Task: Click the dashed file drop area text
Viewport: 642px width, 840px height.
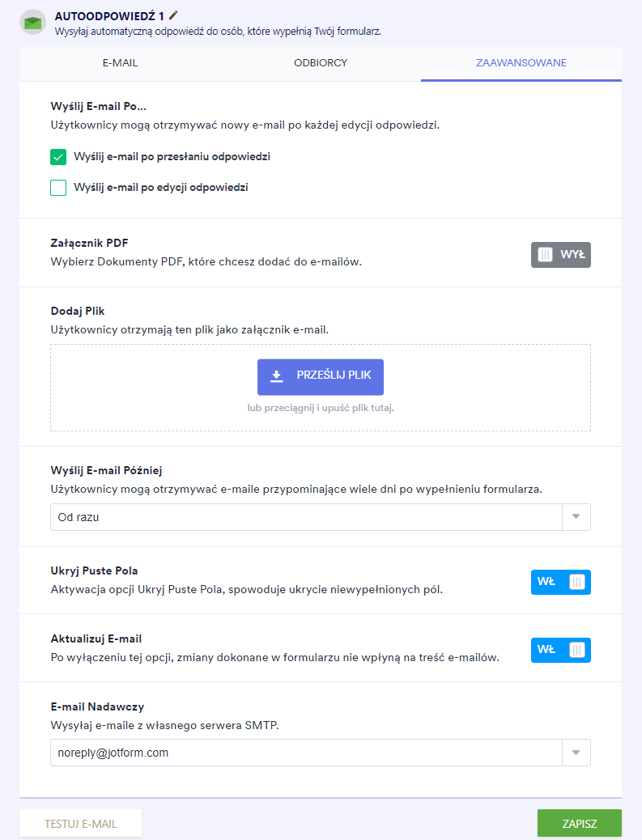Action: tap(321, 408)
